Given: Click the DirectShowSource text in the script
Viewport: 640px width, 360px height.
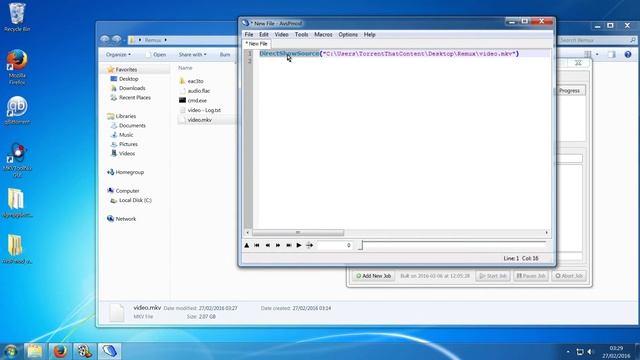Looking at the screenshot, I should [x=289, y=53].
